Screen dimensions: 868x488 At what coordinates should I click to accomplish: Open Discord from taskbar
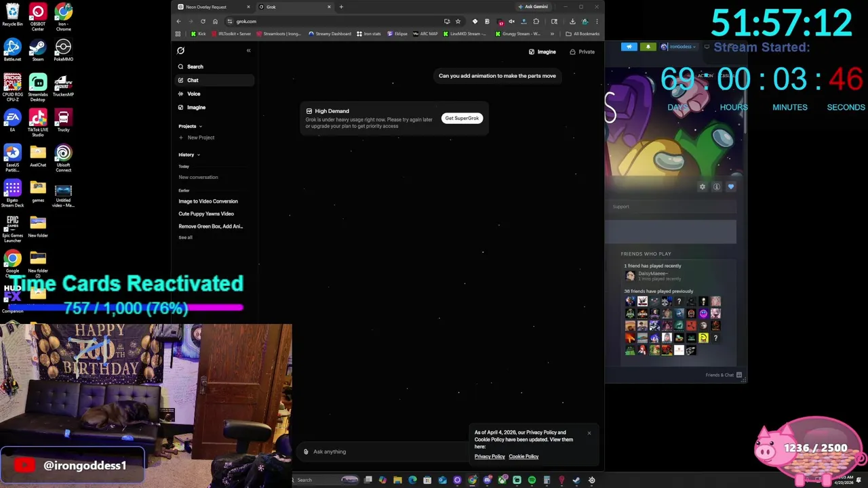pos(487,480)
